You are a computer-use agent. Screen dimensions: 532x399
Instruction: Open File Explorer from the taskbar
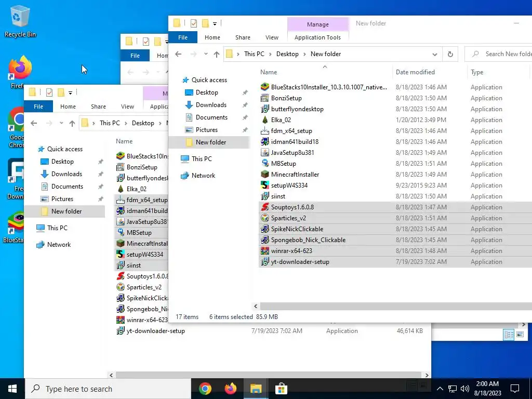(256, 389)
